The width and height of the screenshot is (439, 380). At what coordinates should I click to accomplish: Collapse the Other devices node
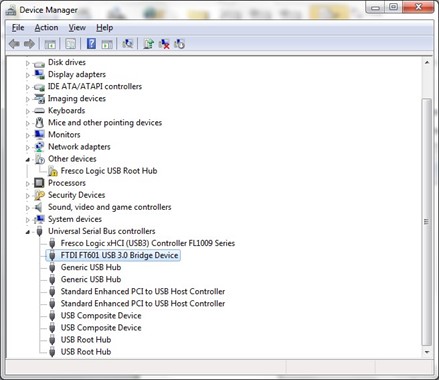tap(28, 160)
